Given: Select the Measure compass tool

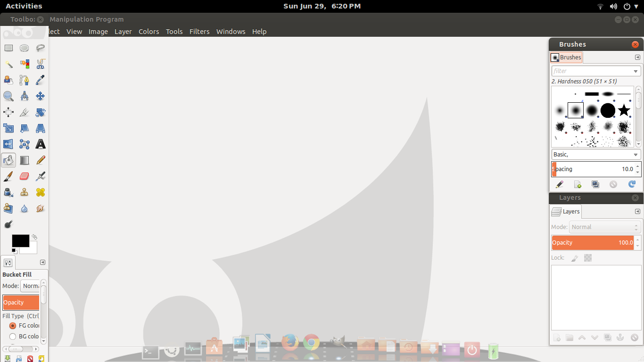Looking at the screenshot, I should pos(25,96).
